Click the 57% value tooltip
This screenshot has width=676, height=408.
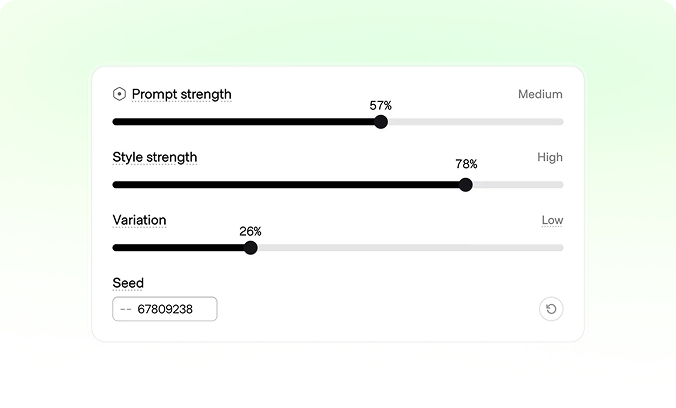click(381, 105)
